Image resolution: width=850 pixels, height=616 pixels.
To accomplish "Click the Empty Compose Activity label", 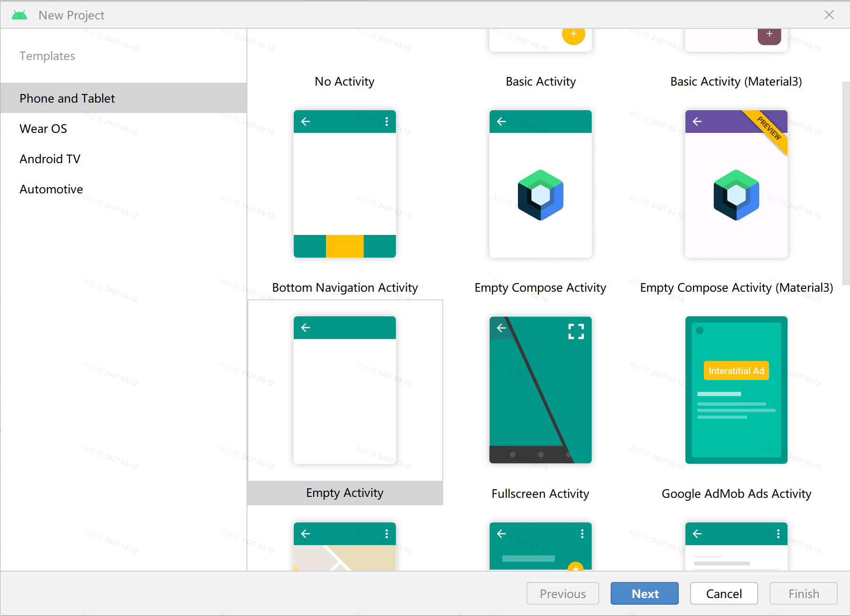I will pos(540,287).
